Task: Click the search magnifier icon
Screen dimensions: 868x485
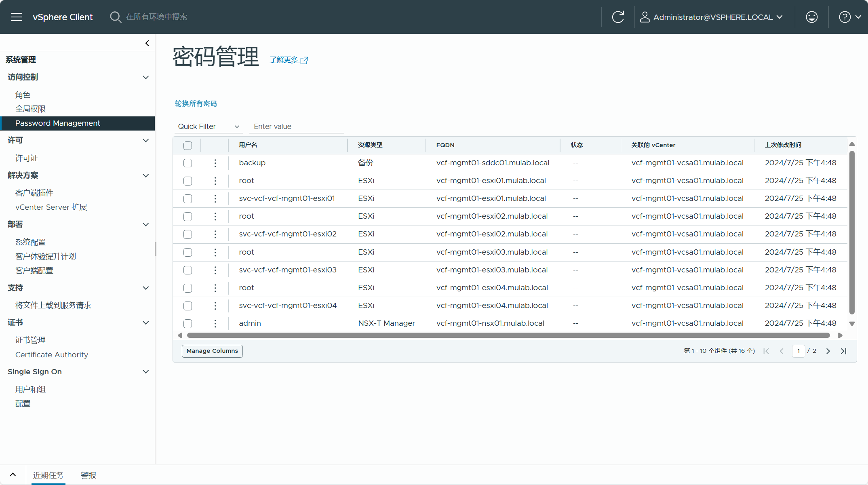Action: (x=116, y=17)
